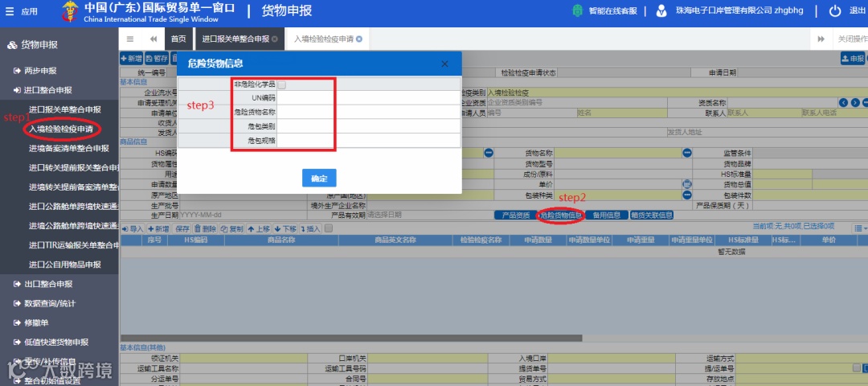
Task: Click the 产品资质 button
Action: 515,216
